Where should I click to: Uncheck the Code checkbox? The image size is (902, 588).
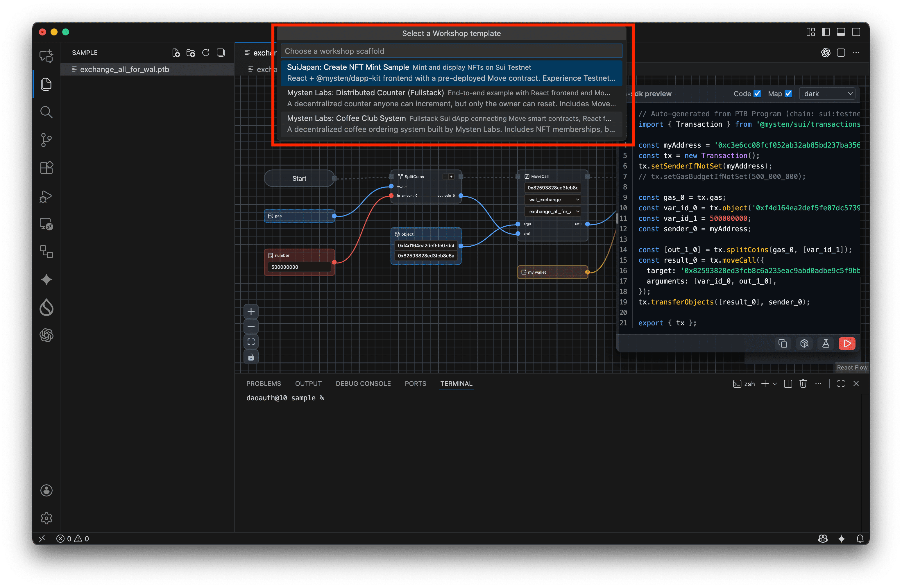pyautogui.click(x=757, y=94)
